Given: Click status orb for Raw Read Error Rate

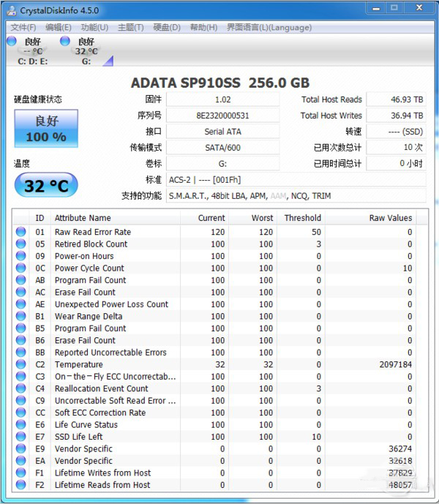Looking at the screenshot, I should (x=21, y=232).
